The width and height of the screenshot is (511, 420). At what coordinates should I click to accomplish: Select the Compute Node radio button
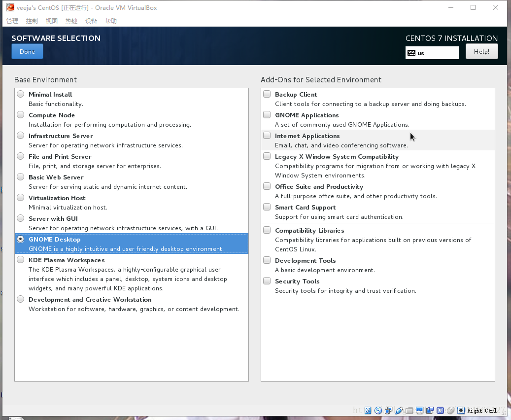21,115
